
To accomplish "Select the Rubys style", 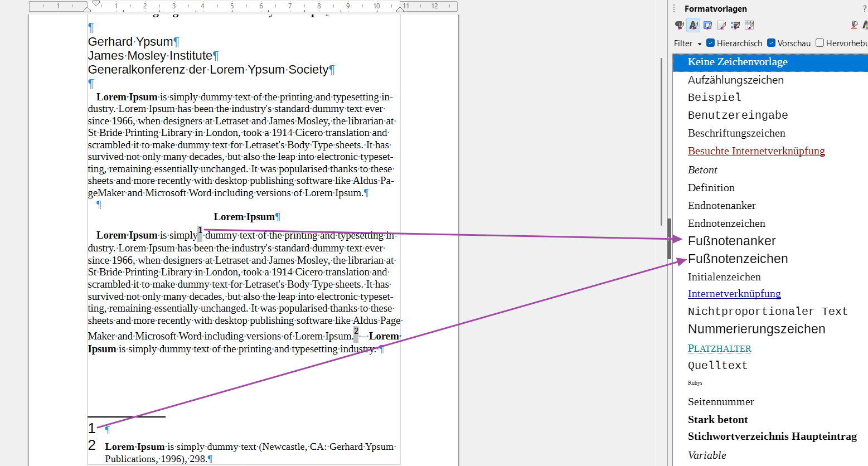I will [x=695, y=383].
